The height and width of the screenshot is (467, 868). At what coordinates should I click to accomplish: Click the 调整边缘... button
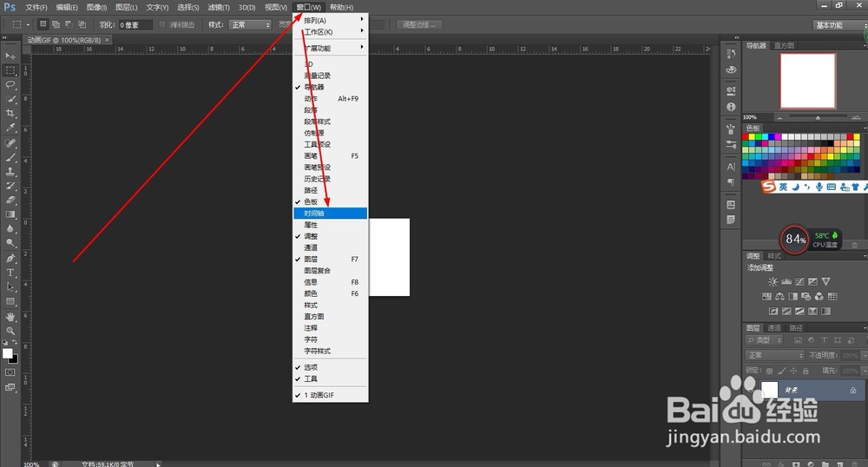419,25
